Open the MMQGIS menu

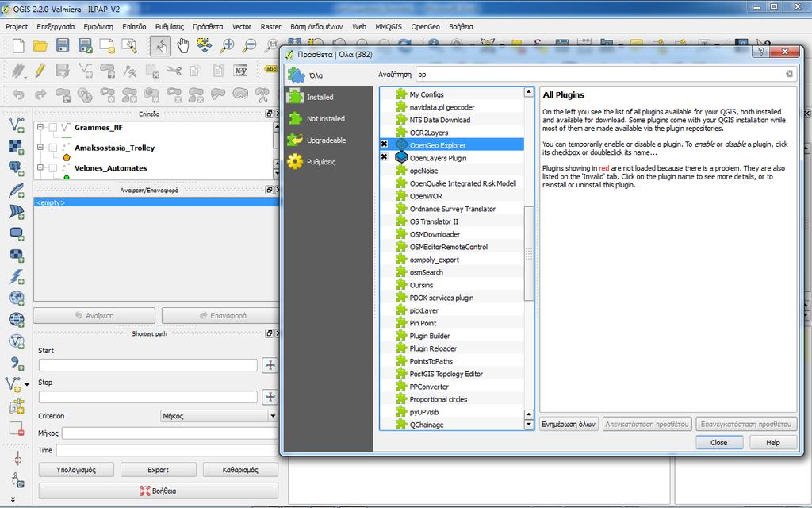point(389,26)
